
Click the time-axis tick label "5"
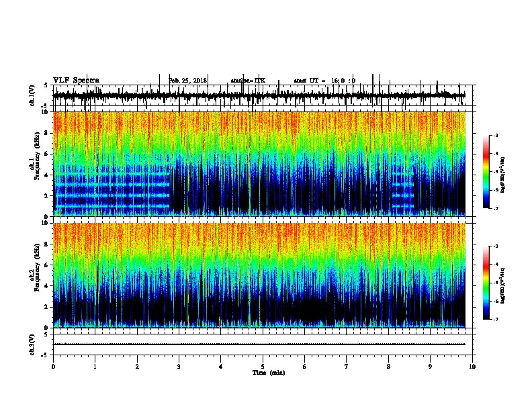click(263, 367)
